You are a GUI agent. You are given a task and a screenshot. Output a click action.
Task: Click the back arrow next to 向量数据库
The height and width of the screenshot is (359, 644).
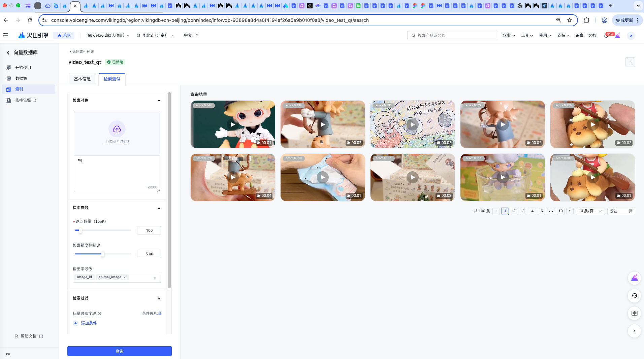click(8, 52)
